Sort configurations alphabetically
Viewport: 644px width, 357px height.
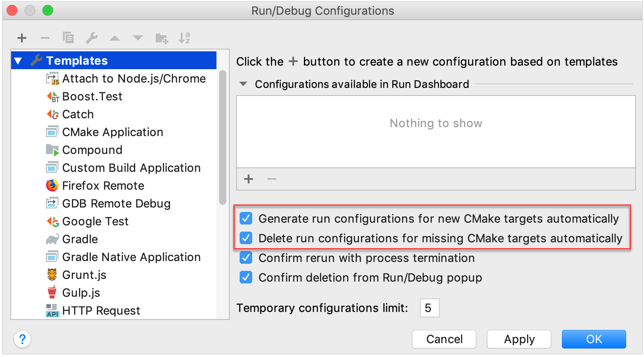coord(184,38)
